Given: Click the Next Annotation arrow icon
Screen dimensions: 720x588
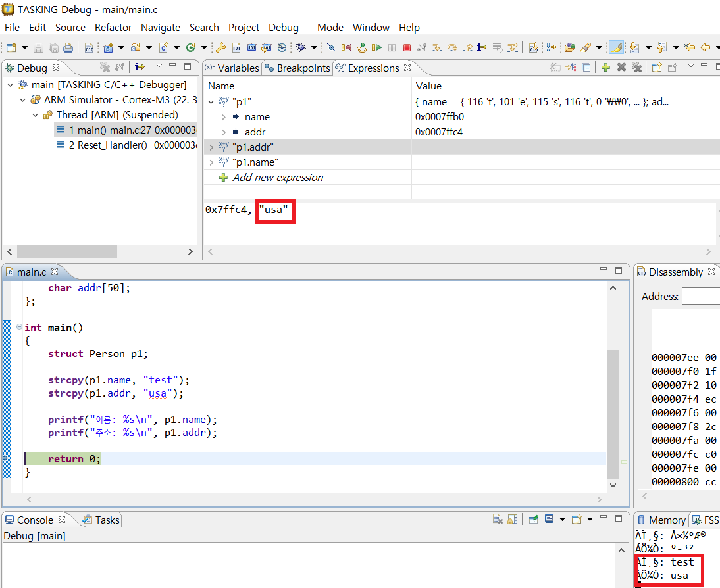Looking at the screenshot, I should (634, 47).
